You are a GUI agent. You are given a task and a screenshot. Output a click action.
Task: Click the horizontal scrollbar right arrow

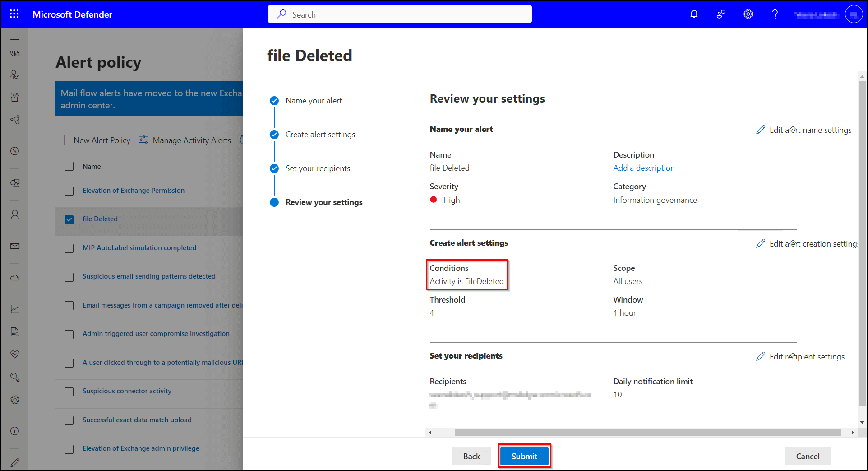[852, 432]
